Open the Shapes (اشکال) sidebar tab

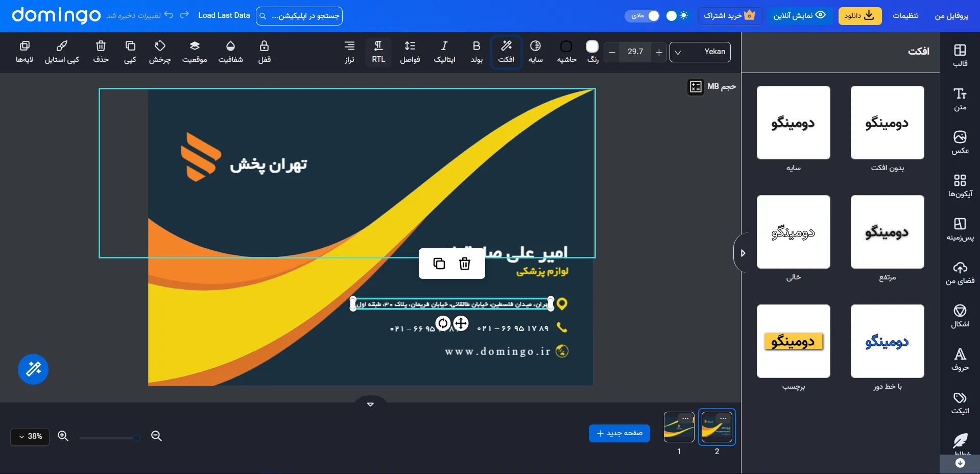pos(960,316)
